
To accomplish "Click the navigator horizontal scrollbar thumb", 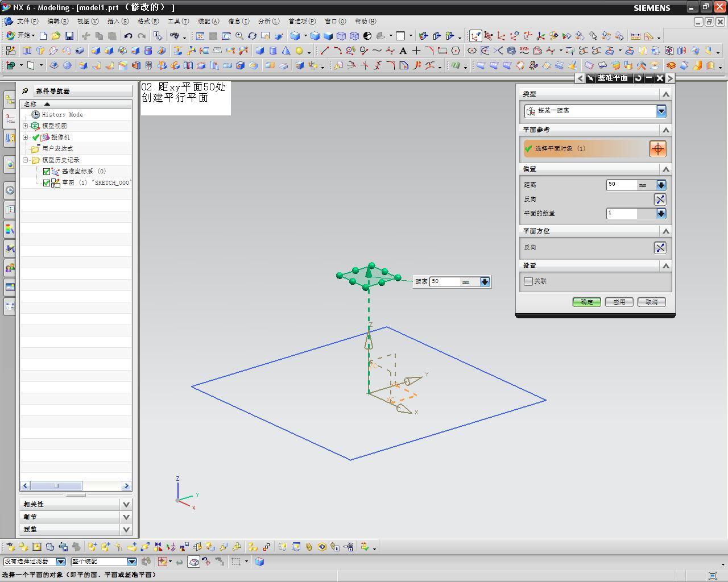I will 56,485.
